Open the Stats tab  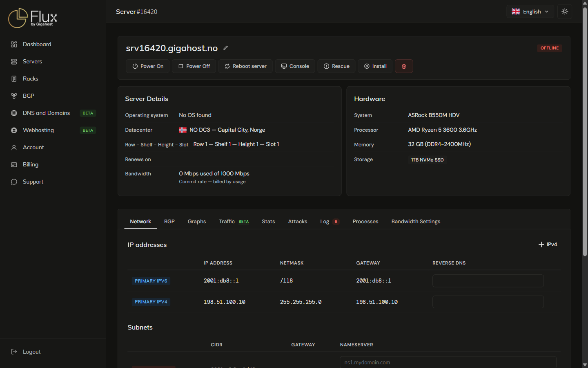[x=268, y=221]
